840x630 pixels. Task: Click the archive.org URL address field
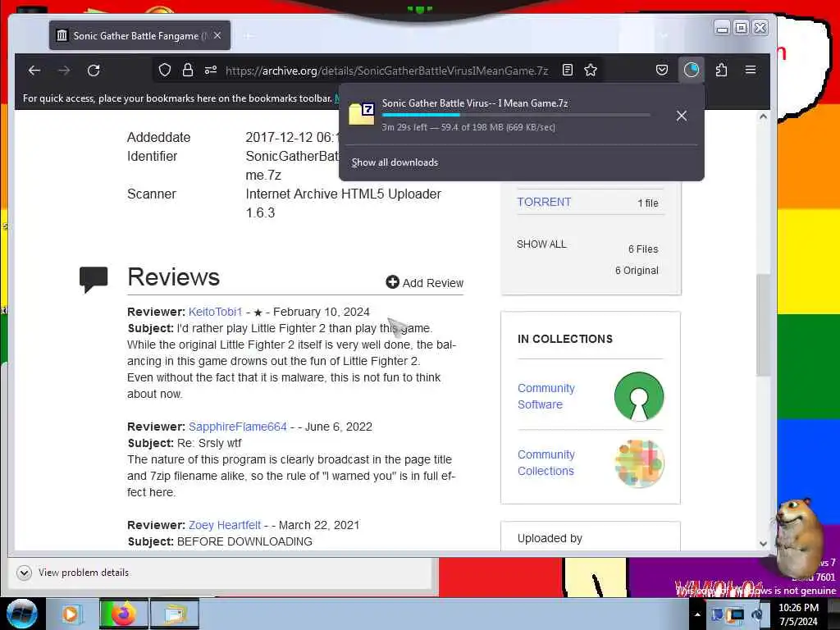[387, 71]
